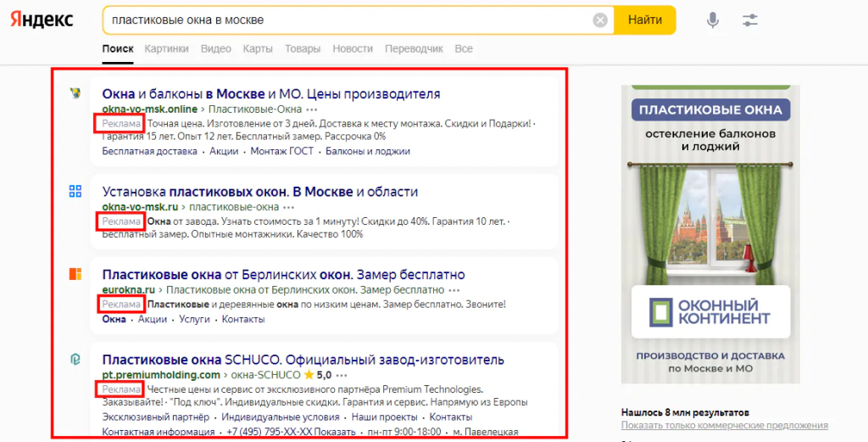
Task: Open the Индивидуальные условия sitelink
Action: coord(280,417)
